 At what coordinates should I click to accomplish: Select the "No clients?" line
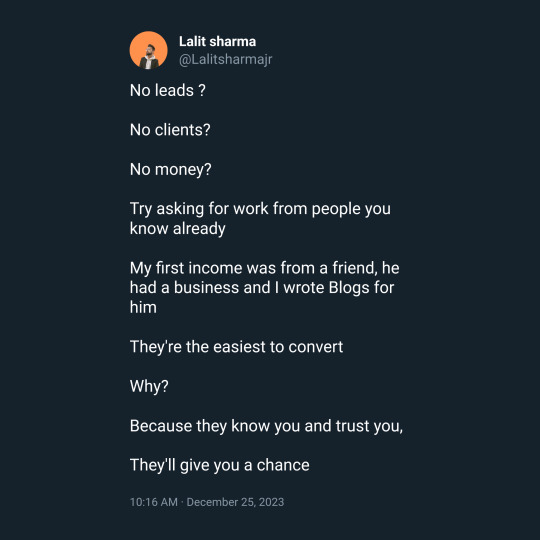point(170,130)
